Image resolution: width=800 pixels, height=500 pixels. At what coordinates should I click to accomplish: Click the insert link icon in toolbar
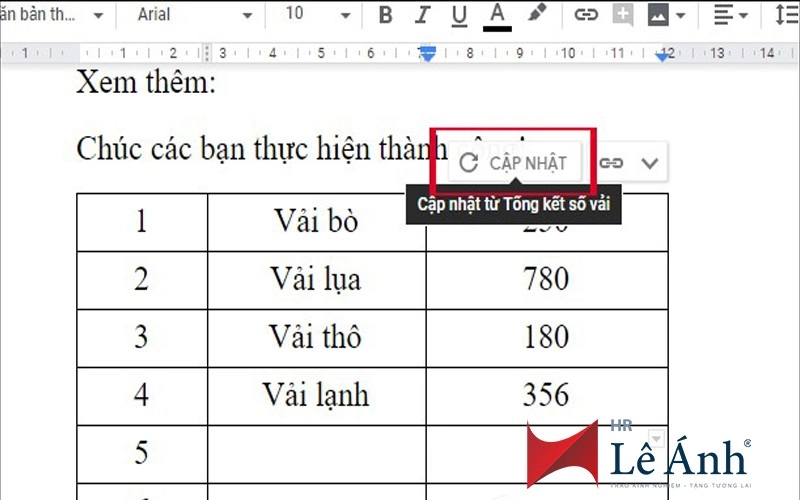586,15
